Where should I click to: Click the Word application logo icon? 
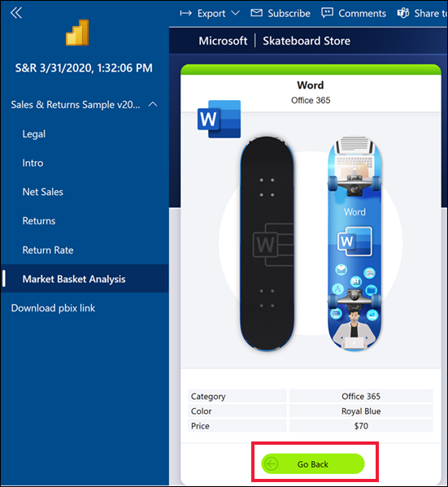pyautogui.click(x=219, y=119)
